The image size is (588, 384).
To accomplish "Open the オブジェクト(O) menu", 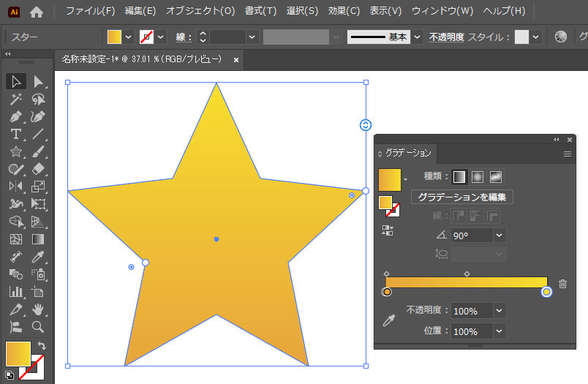I will 200,11.
